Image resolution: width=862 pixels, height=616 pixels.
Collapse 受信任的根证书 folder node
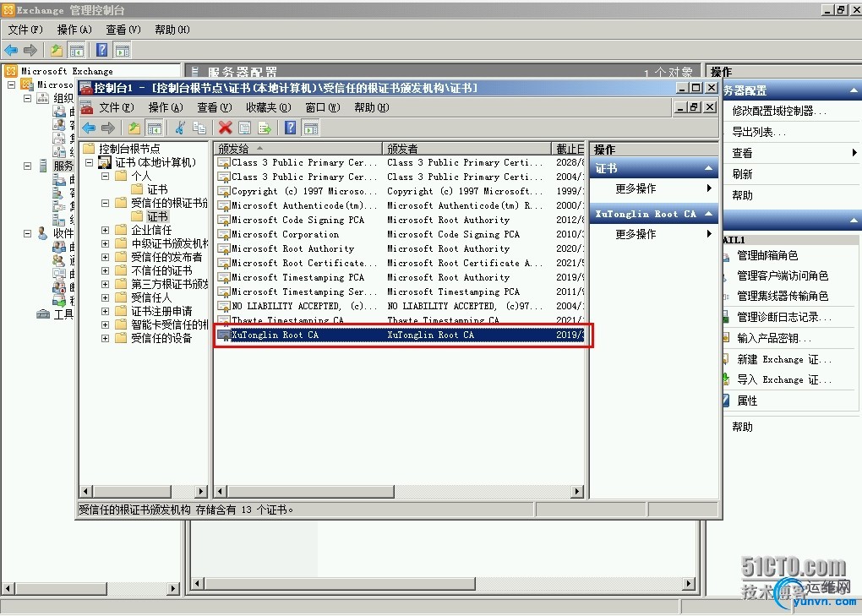(x=105, y=204)
